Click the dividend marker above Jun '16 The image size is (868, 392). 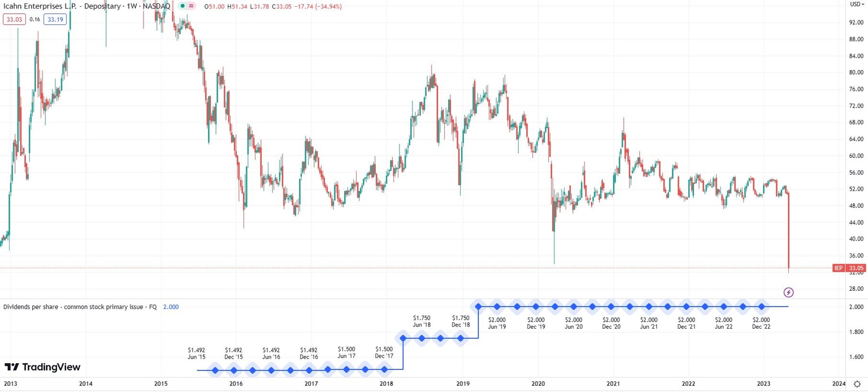click(271, 371)
